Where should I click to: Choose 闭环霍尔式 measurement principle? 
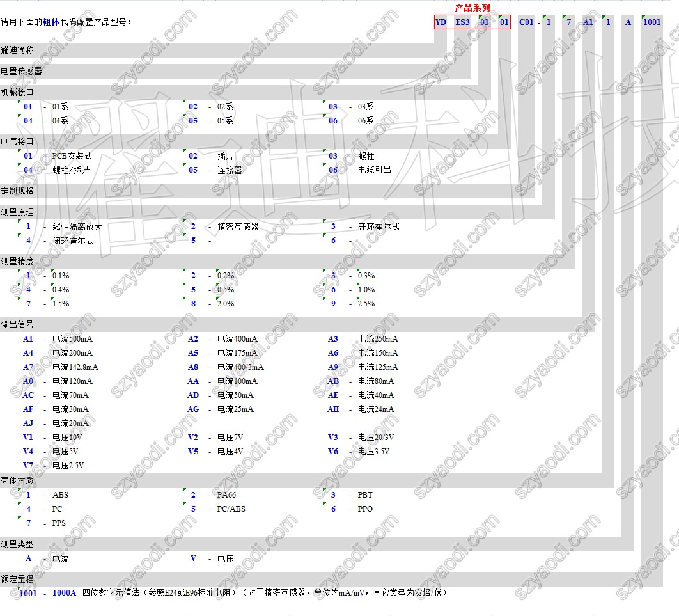tap(73, 241)
